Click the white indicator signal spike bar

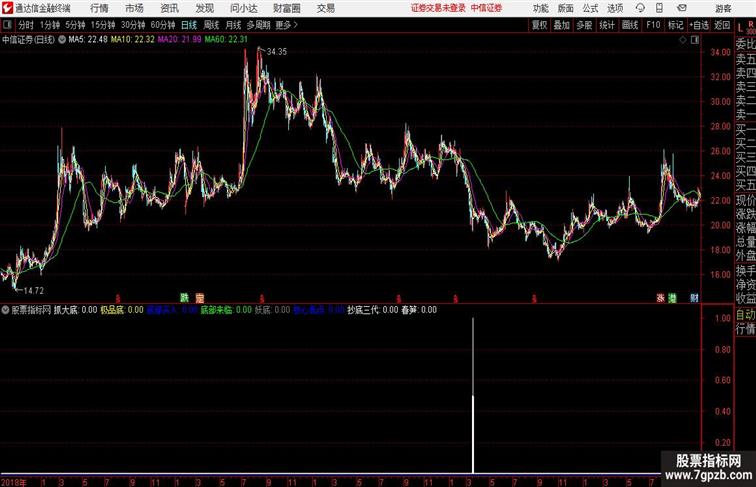(x=473, y=395)
